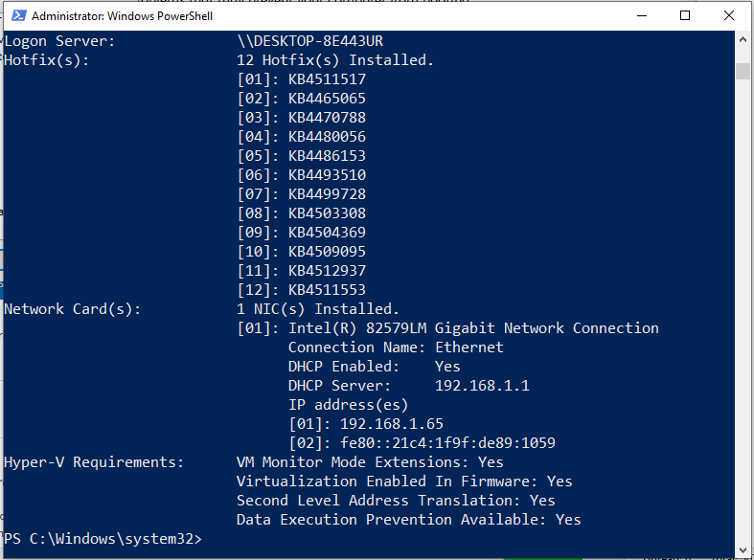The width and height of the screenshot is (754, 560).
Task: Click the 'Connection Name: Ethernet' line
Action: [x=396, y=347]
